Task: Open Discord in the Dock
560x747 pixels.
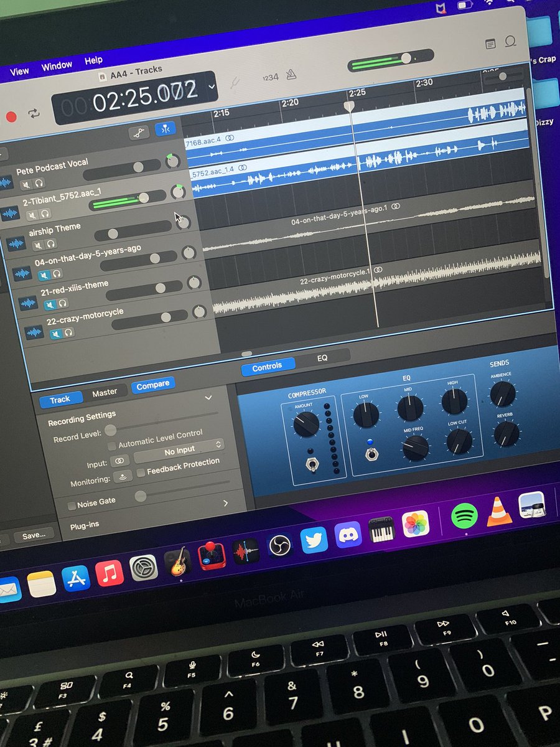Action: click(348, 535)
